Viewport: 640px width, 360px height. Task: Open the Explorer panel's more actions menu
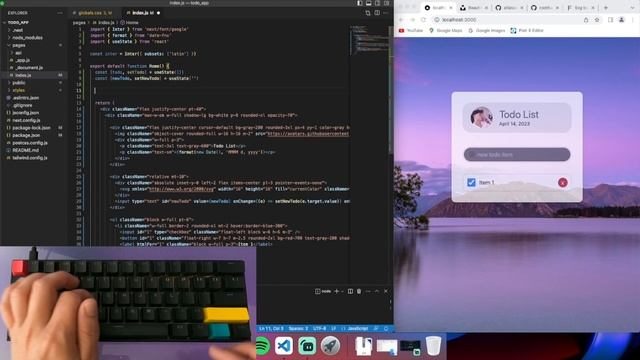pyautogui.click(x=60, y=13)
